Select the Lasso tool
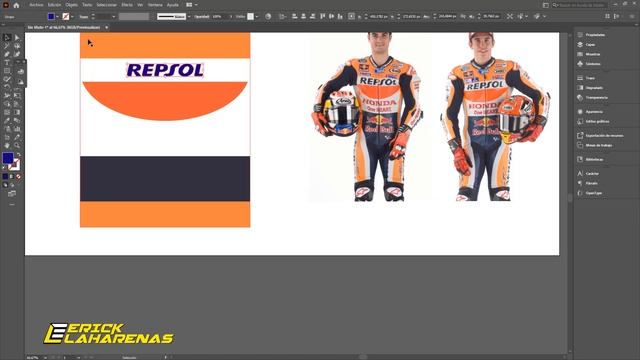 [x=17, y=46]
